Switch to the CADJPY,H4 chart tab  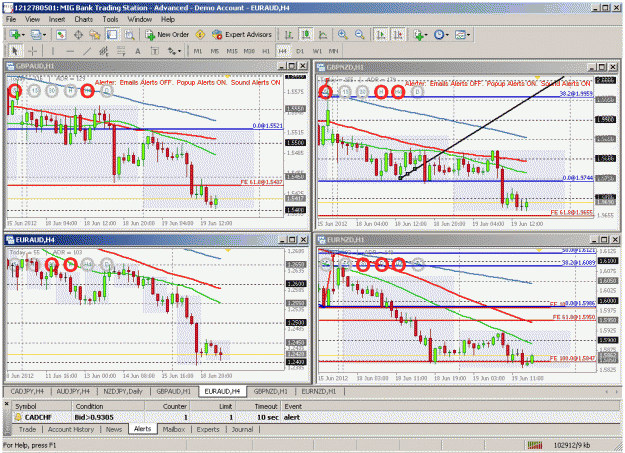(x=28, y=391)
